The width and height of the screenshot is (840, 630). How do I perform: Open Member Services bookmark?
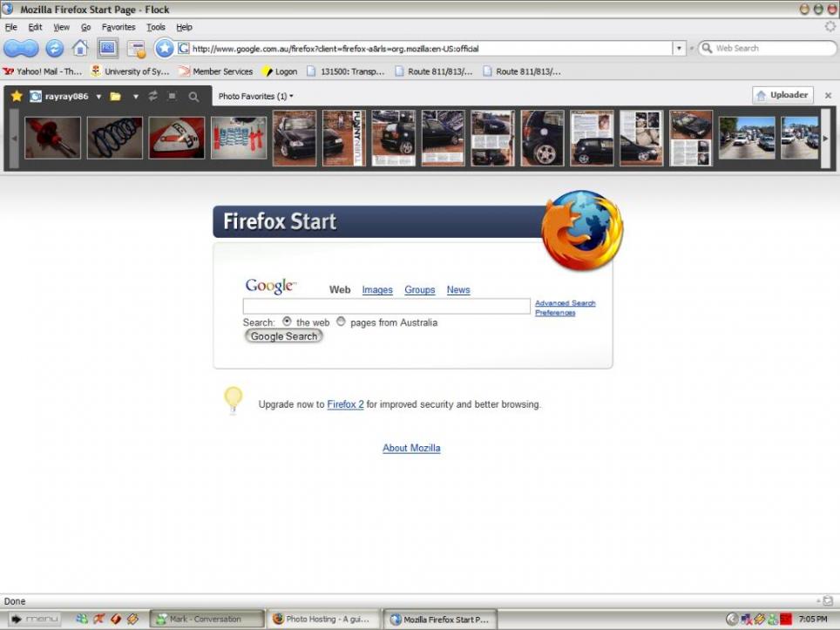(x=215, y=71)
